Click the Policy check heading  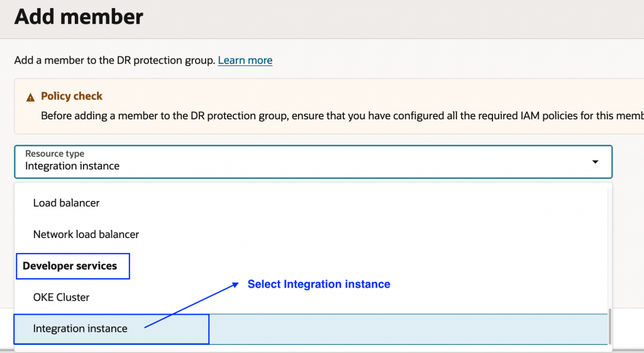tap(72, 96)
